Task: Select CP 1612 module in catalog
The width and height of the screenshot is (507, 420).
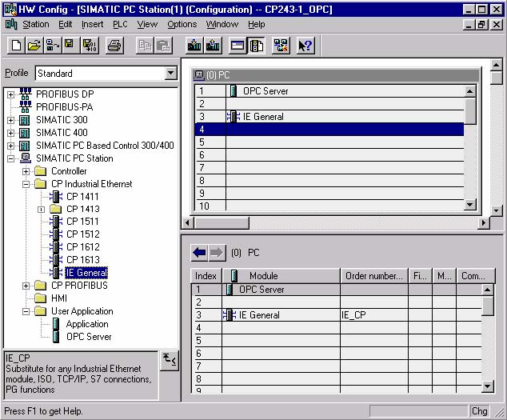Action: pos(83,247)
